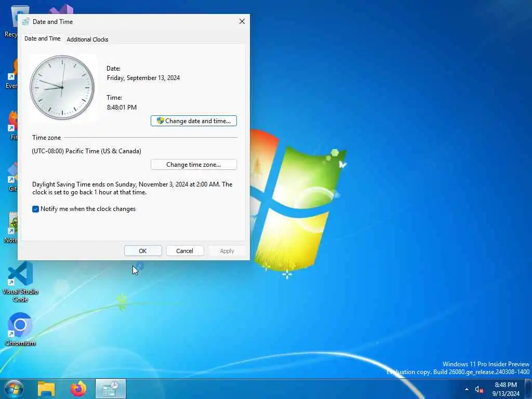Click the Pacific Time (US & Canada) text
532x399 pixels.
pyautogui.click(x=87, y=151)
